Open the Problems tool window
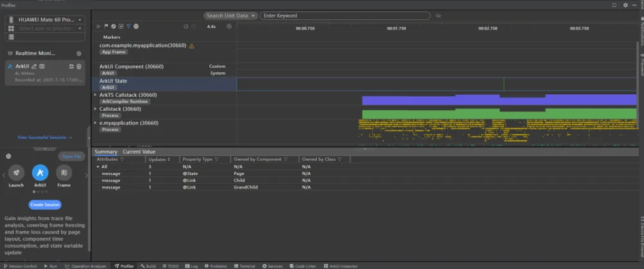The image size is (644, 269). pyautogui.click(x=216, y=266)
